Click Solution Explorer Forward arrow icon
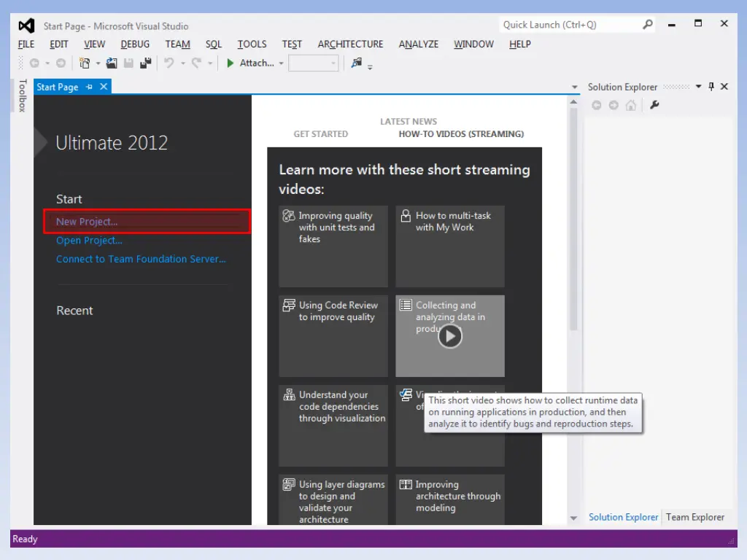The width and height of the screenshot is (747, 560). 614,105
